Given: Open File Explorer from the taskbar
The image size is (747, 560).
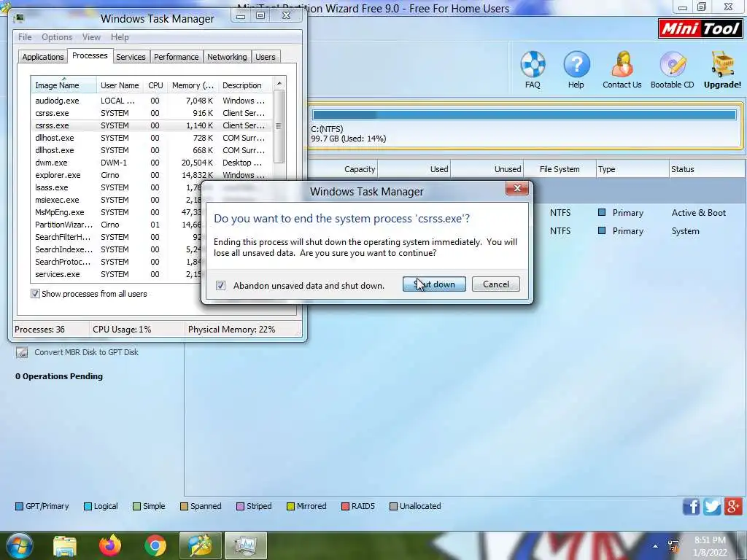Looking at the screenshot, I should click(x=65, y=545).
